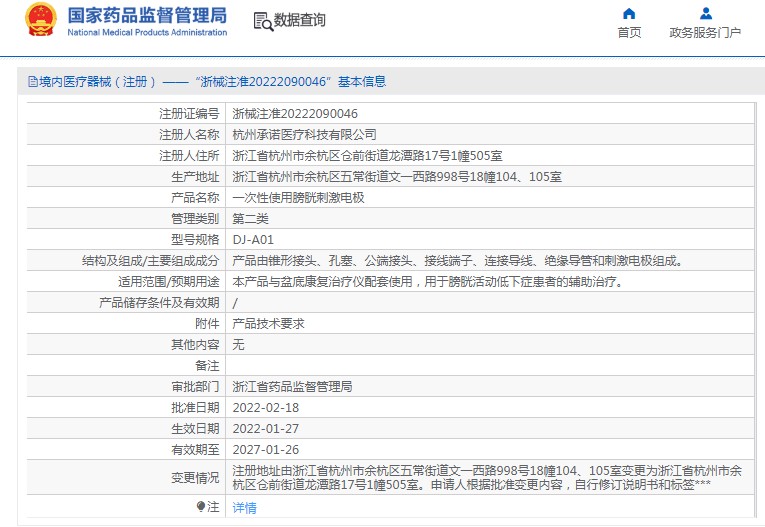Click the home house icon
765x527 pixels.
(629, 14)
